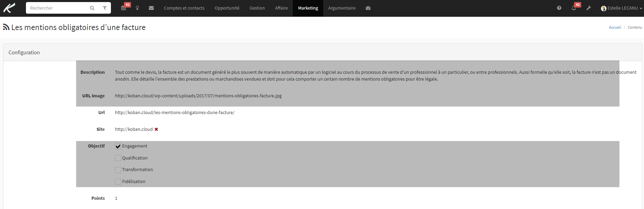
Task: Click into the Rechercher search field
Action: (x=58, y=8)
